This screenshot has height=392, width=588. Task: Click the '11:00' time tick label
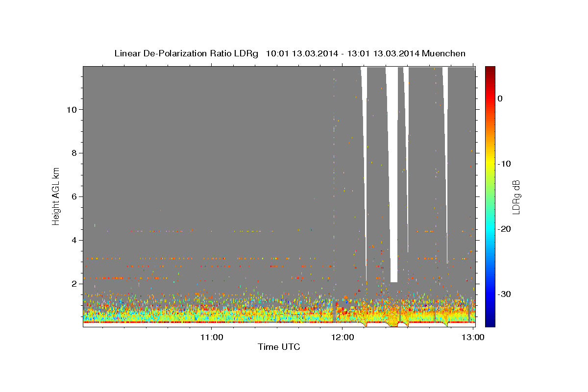[x=212, y=337]
